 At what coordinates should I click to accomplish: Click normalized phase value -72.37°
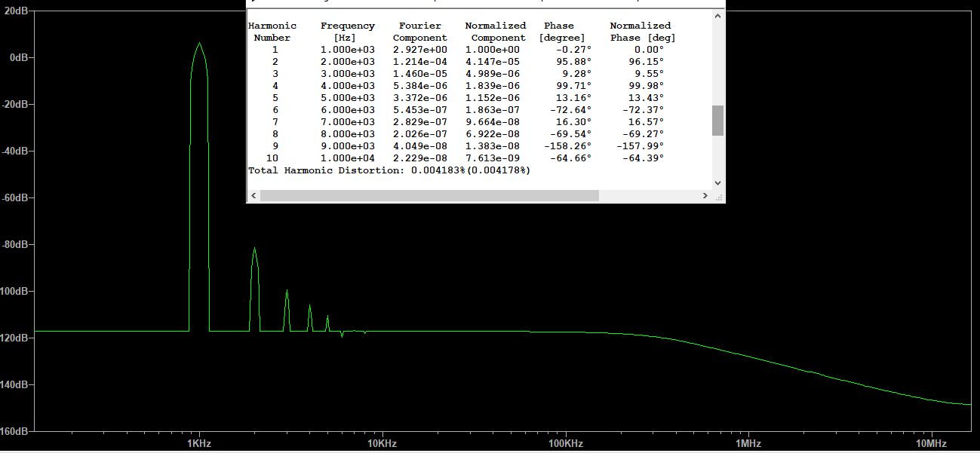tap(644, 110)
